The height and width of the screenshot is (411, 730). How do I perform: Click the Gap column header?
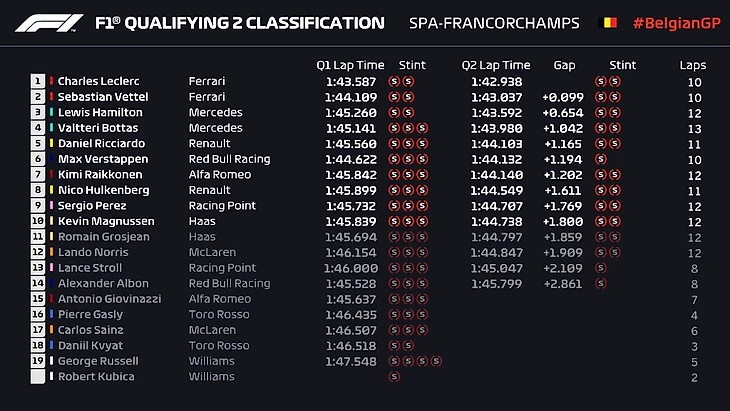pyautogui.click(x=564, y=65)
